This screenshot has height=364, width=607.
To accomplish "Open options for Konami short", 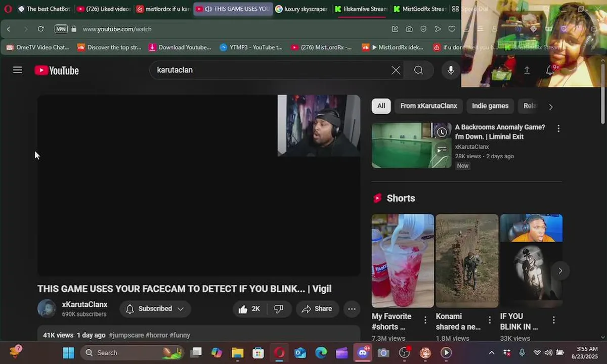I will (489, 320).
